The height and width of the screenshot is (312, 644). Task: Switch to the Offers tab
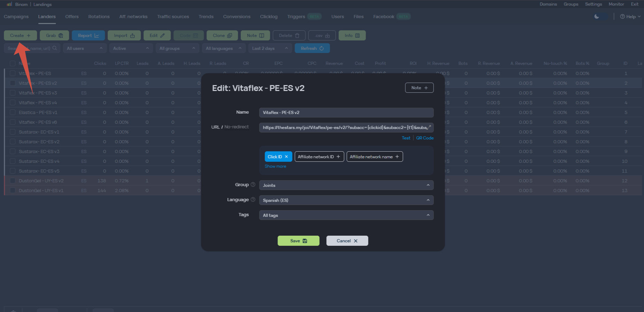click(x=72, y=16)
